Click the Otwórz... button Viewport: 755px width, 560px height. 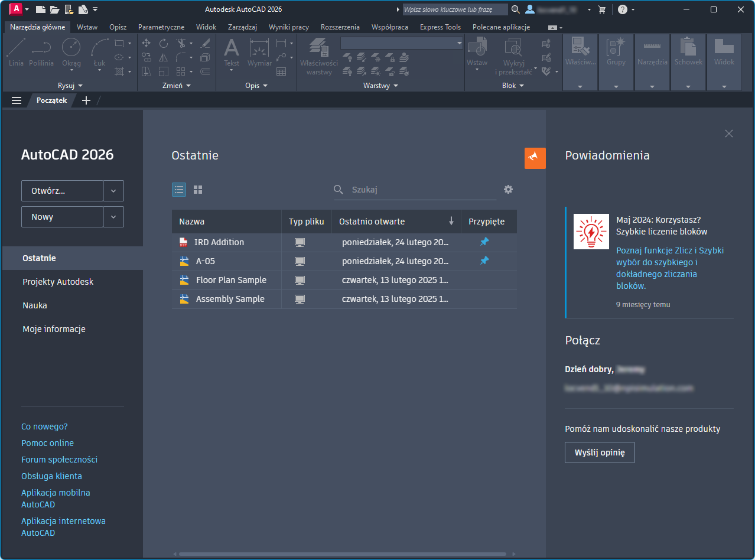62,191
